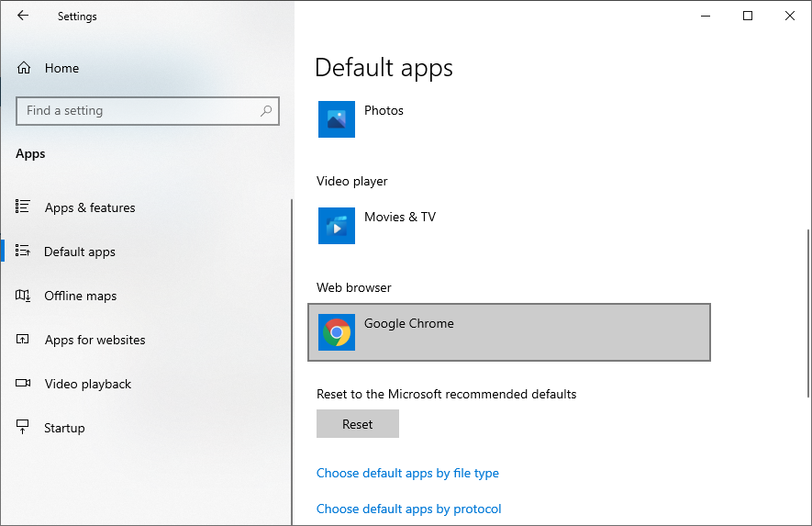Click the back arrow in Settings
This screenshot has height=526, width=812.
pyautogui.click(x=23, y=16)
